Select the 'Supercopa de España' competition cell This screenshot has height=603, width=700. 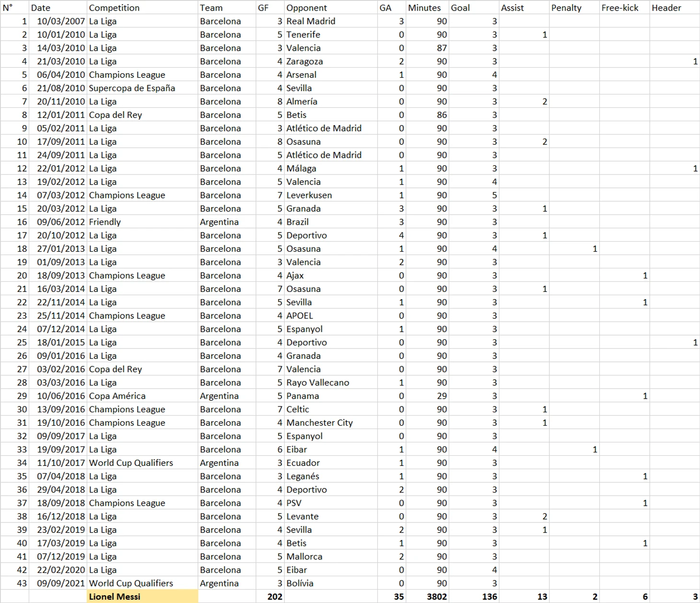142,88
